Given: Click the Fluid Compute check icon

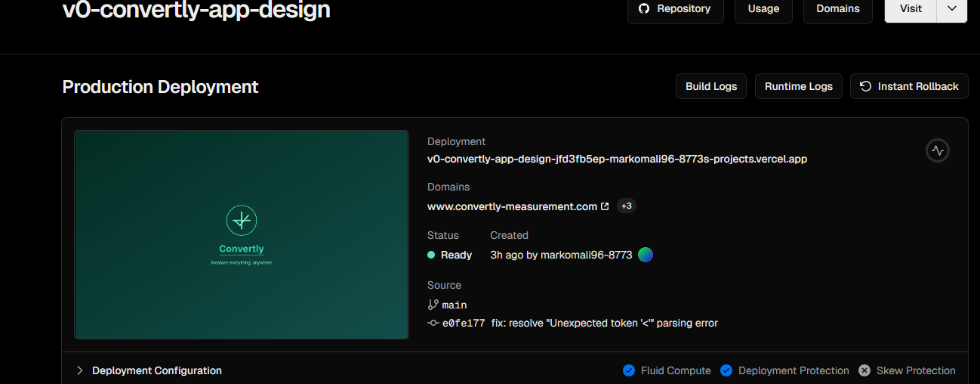Looking at the screenshot, I should click(x=628, y=370).
